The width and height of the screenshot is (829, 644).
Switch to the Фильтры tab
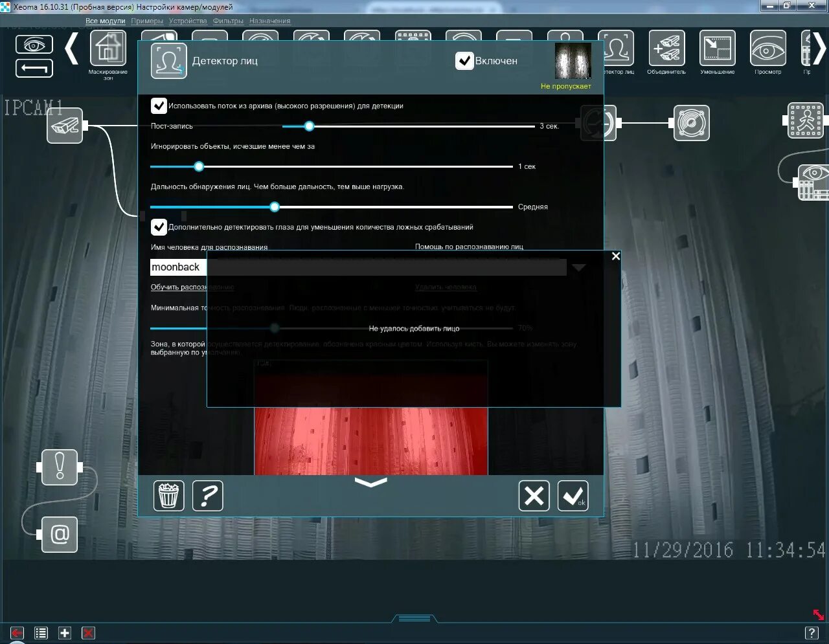[228, 21]
